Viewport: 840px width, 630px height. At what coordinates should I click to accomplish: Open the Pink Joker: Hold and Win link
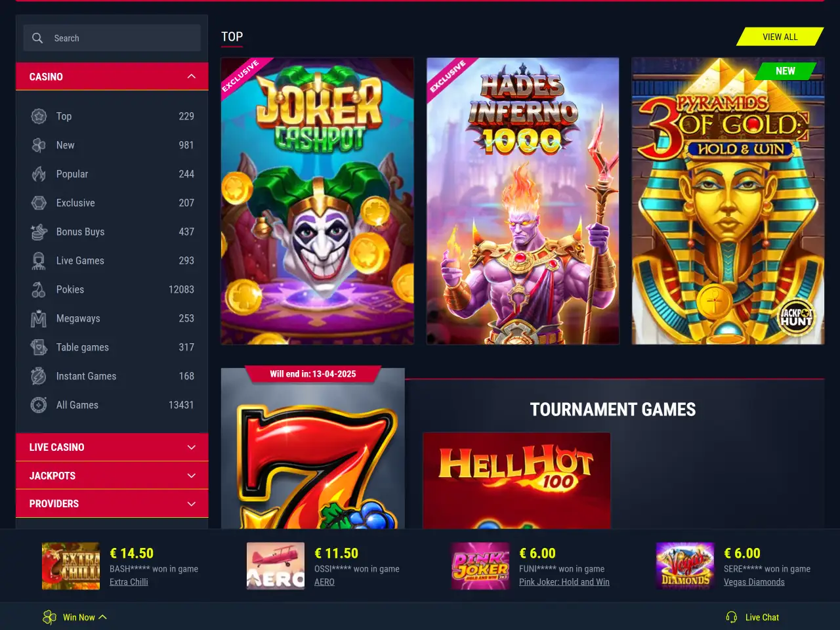[x=564, y=582]
